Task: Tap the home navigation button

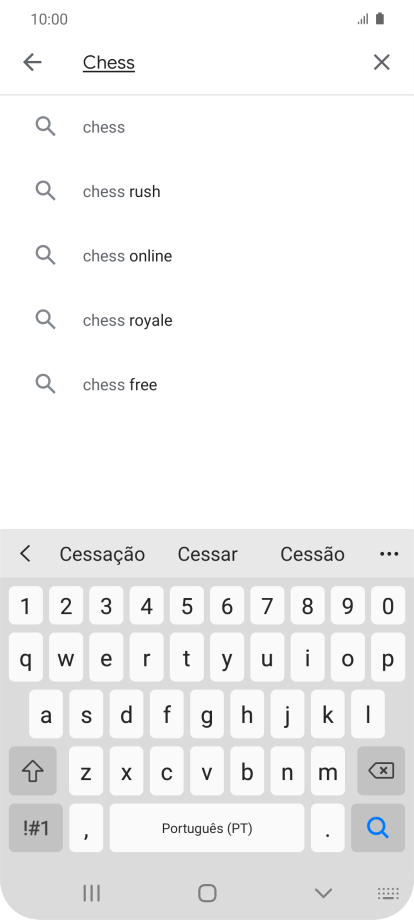Action: click(207, 893)
